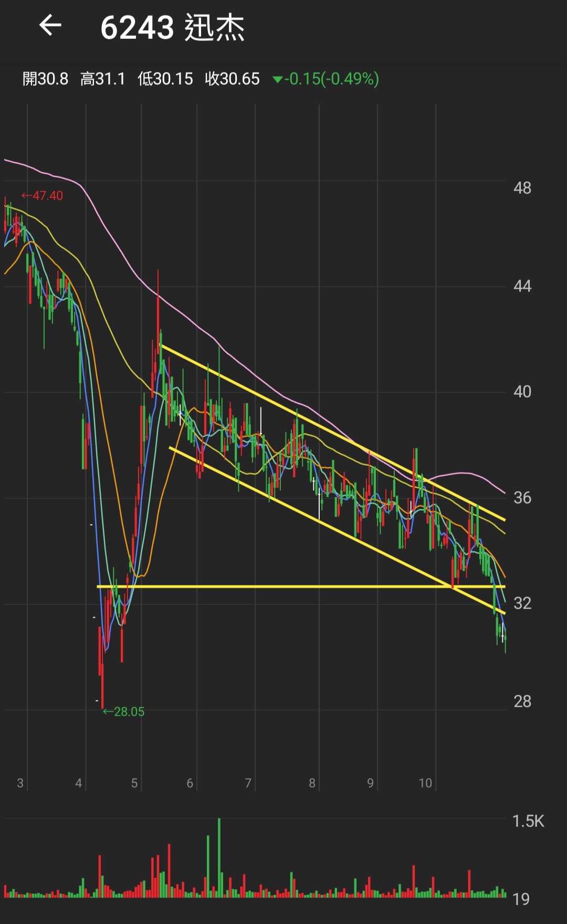Tap the 28.05 low price marker

click(124, 711)
